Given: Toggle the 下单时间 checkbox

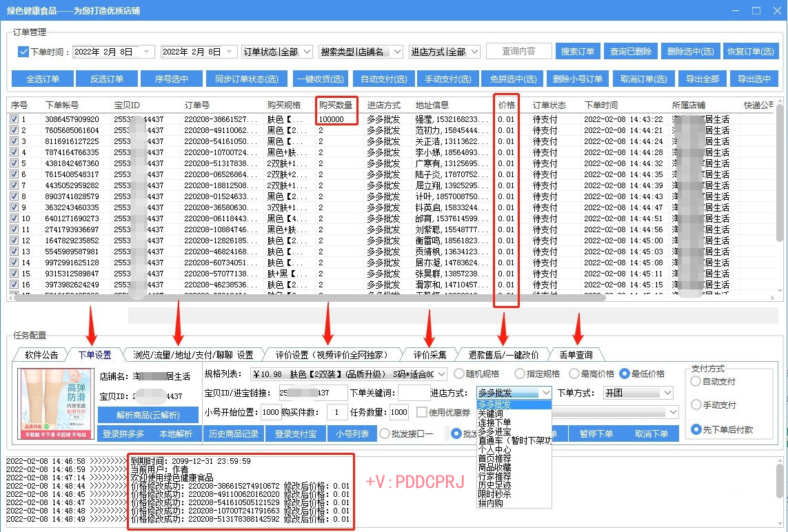Looking at the screenshot, I should [22, 52].
